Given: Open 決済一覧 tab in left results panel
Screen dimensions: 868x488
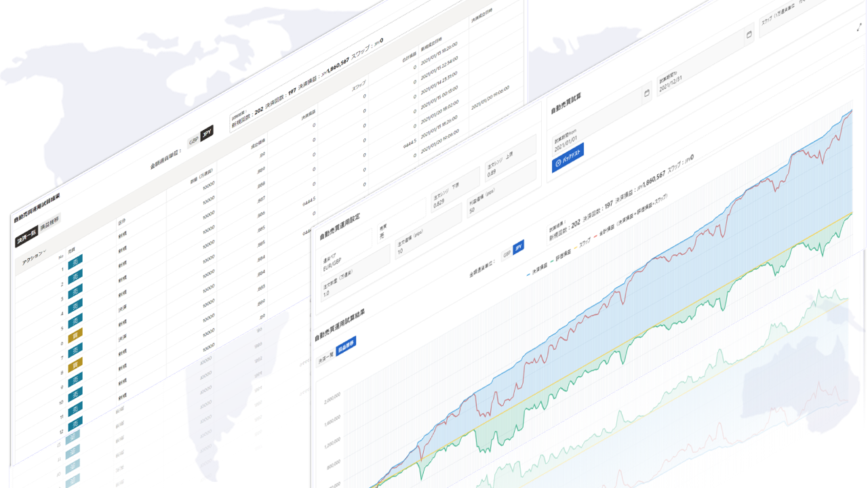Looking at the screenshot, I should (x=27, y=237).
